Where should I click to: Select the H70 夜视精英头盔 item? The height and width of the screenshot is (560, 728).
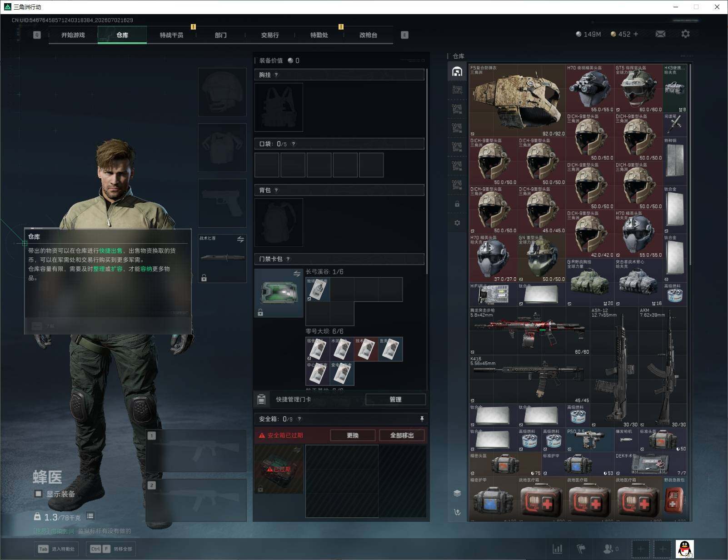tap(590, 89)
